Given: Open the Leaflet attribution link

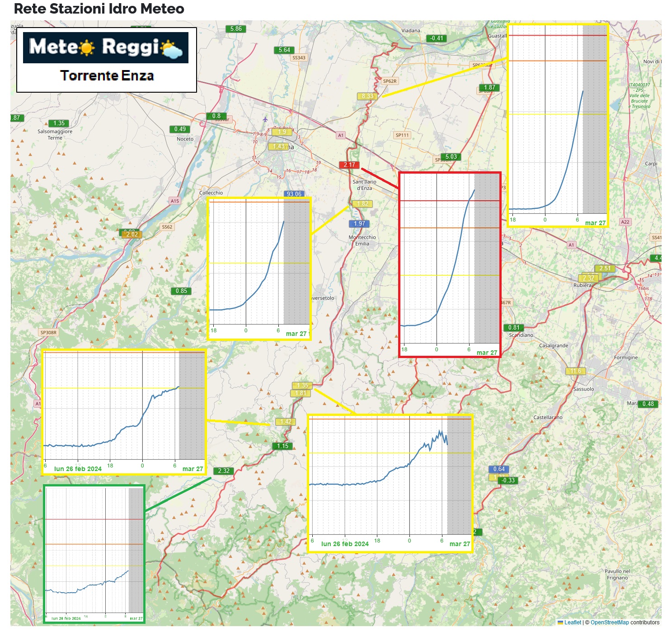Looking at the screenshot, I should 572,623.
